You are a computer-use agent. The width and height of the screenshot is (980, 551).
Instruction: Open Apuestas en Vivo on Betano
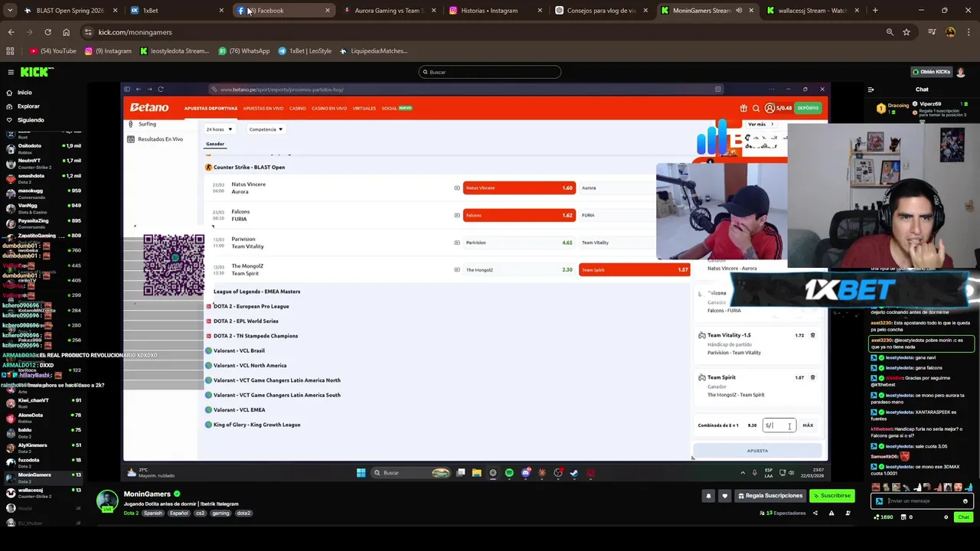point(263,109)
